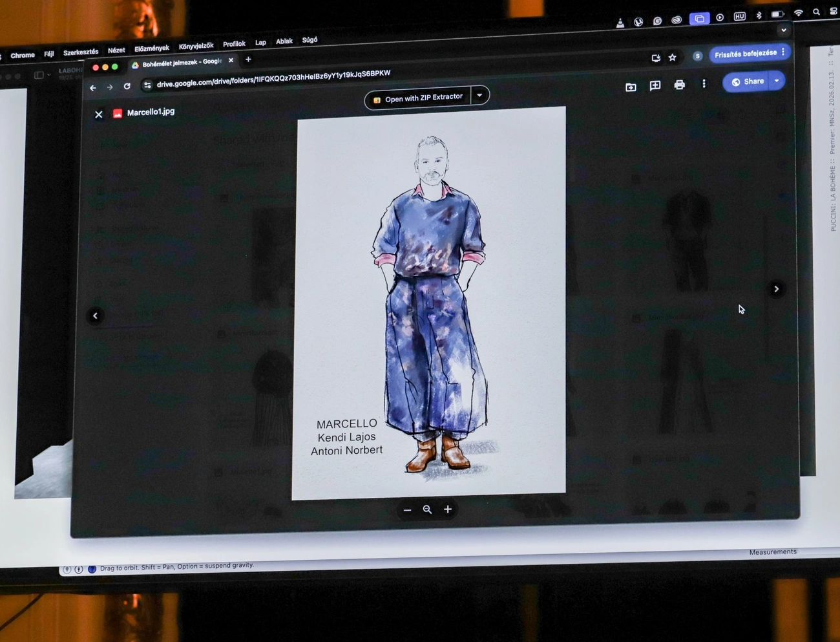
Task: Expand the tab search chevron in Chrome
Action: tap(783, 30)
